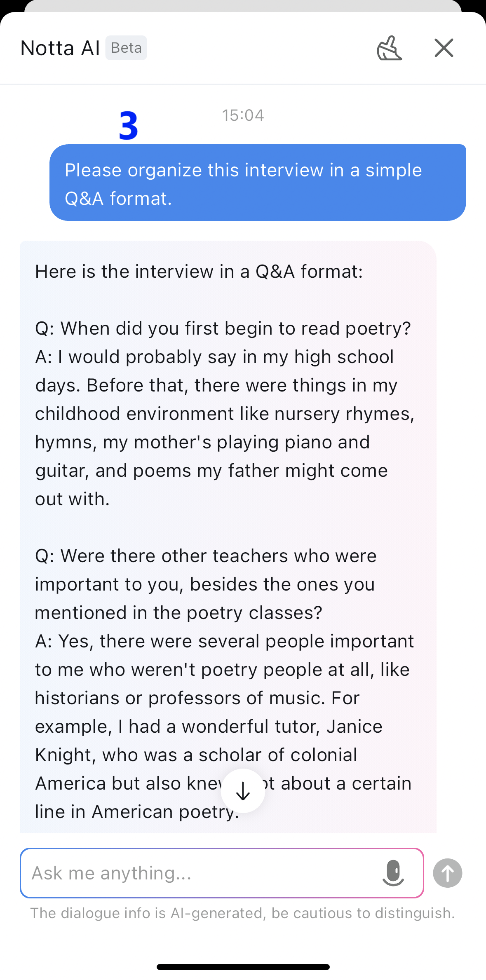
Task: Tap the scroll-to-bottom arrow button
Action: click(x=243, y=791)
